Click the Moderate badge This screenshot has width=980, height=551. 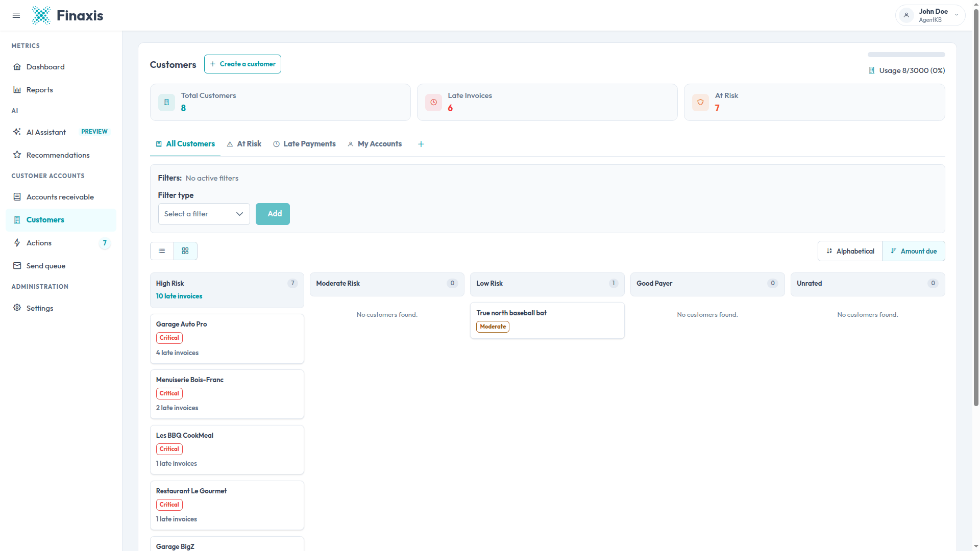coord(493,327)
